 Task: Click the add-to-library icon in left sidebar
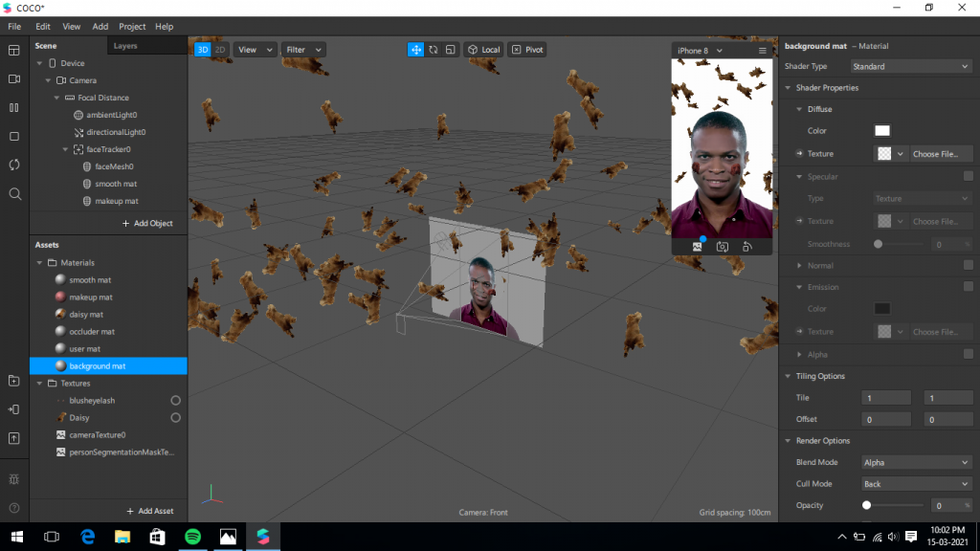pos(13,381)
